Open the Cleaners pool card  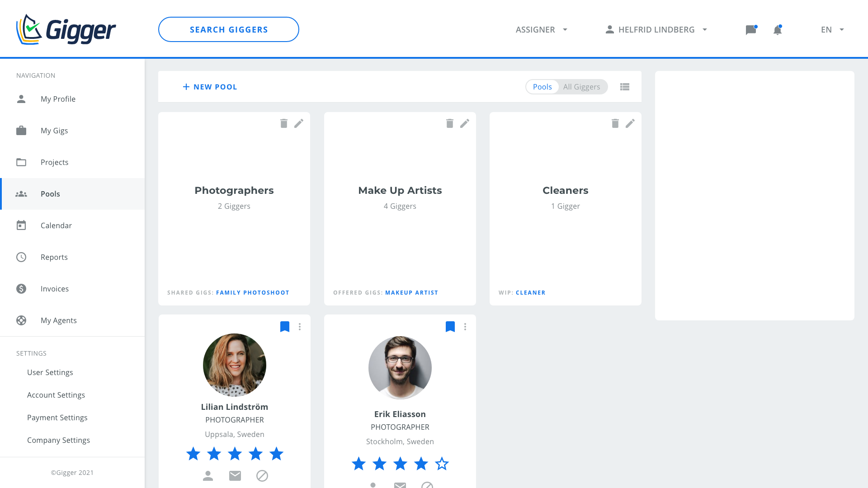tap(566, 209)
